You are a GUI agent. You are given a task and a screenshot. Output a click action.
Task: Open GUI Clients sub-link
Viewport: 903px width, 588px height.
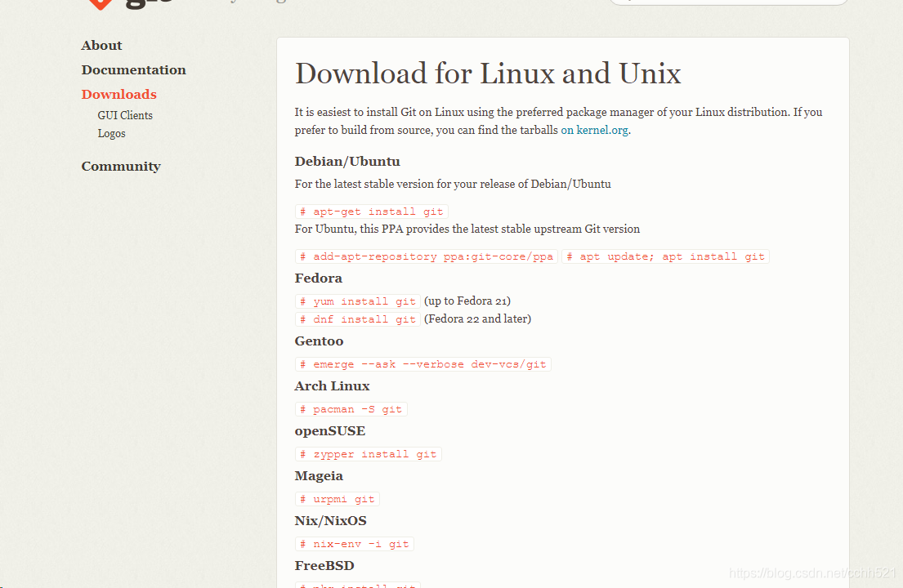coord(125,115)
